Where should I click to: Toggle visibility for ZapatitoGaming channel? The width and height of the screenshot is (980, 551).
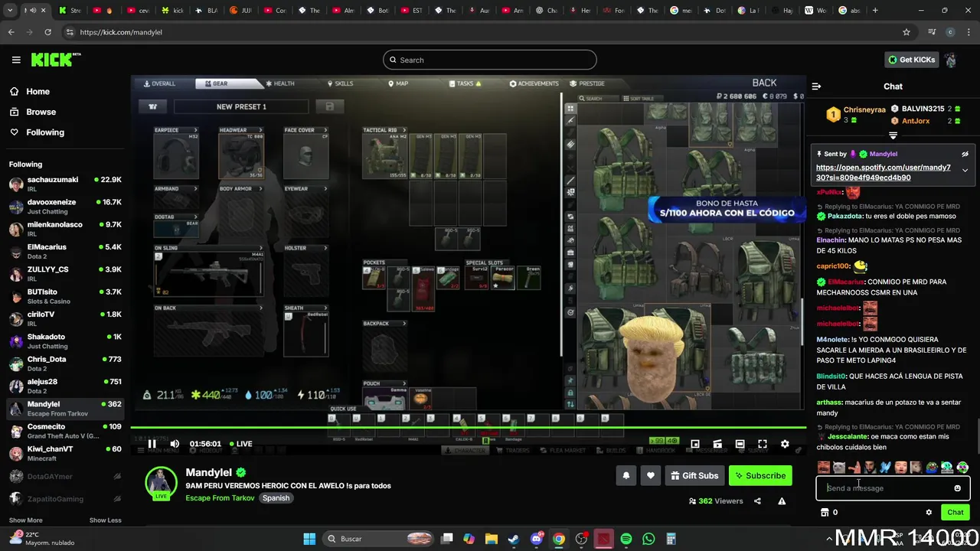[117, 499]
